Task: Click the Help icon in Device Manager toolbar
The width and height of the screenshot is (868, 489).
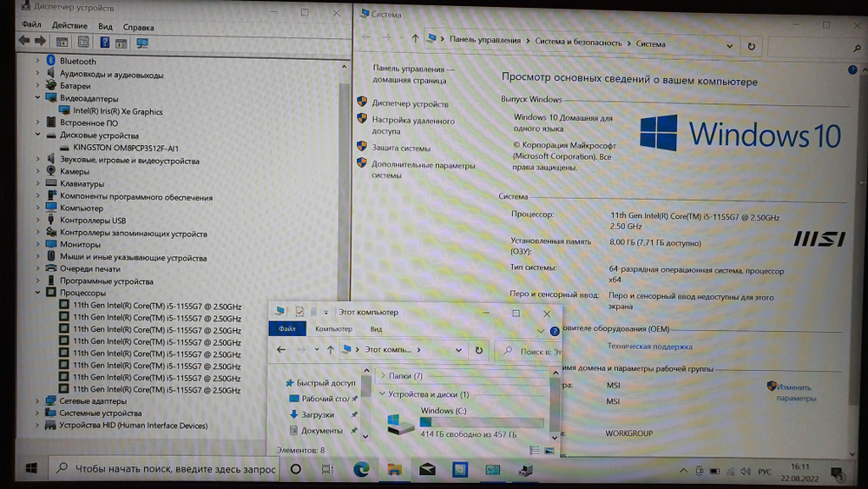Action: click(104, 42)
